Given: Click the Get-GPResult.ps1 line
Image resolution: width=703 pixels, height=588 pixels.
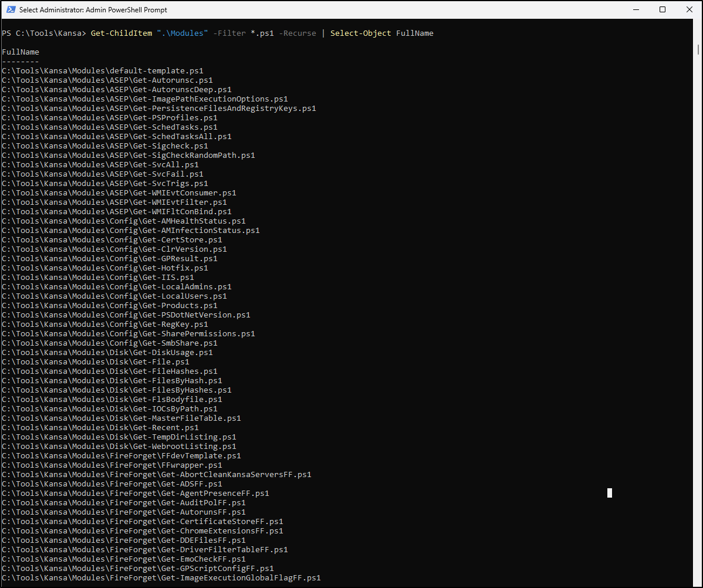Looking at the screenshot, I should pos(110,259).
